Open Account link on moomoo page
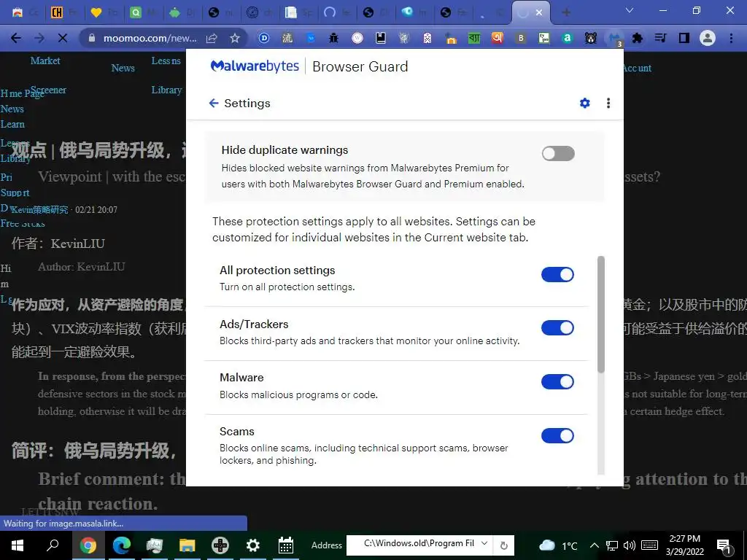Screen dimensions: 747x560 point(637,68)
